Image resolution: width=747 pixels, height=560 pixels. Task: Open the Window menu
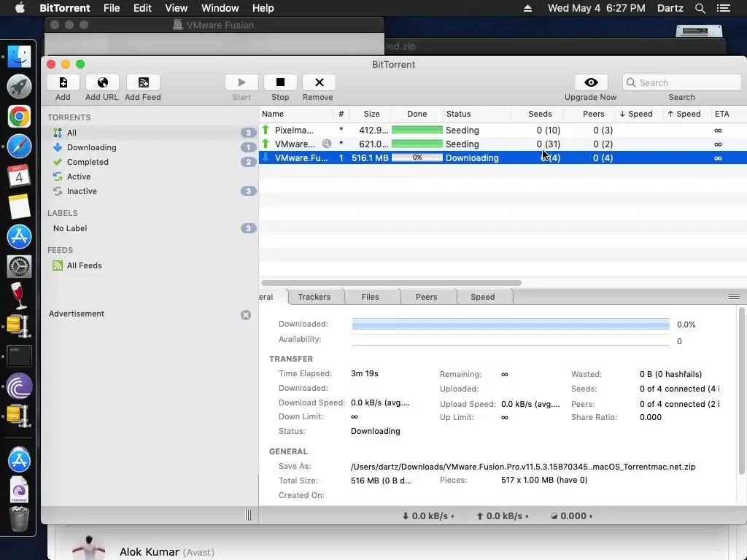point(220,8)
